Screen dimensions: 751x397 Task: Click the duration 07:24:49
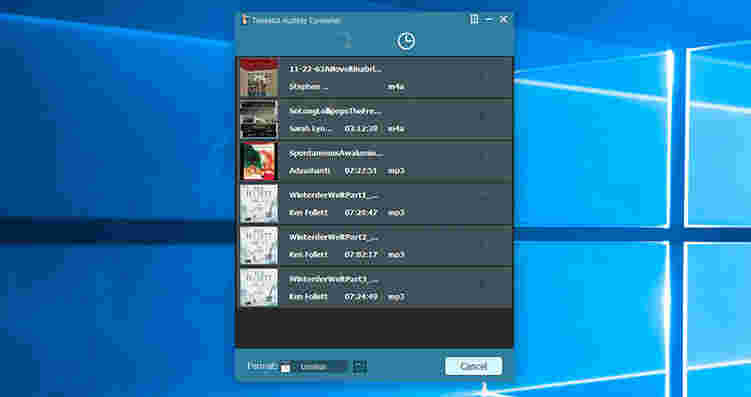361,297
